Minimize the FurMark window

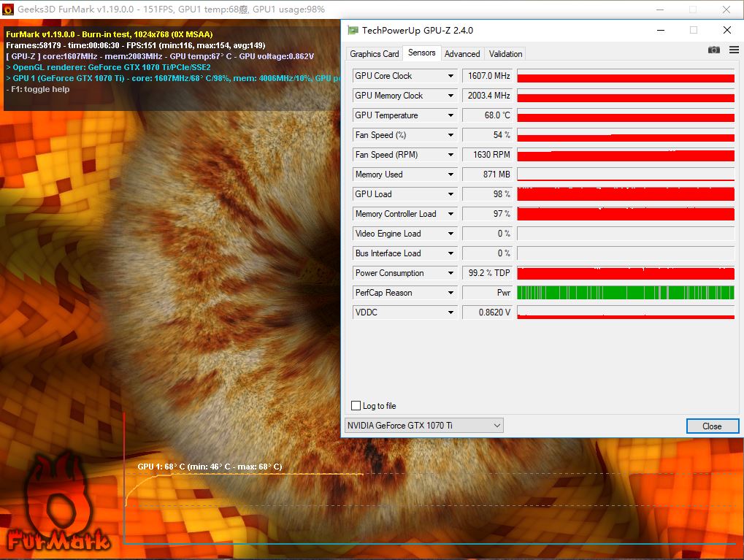click(660, 9)
